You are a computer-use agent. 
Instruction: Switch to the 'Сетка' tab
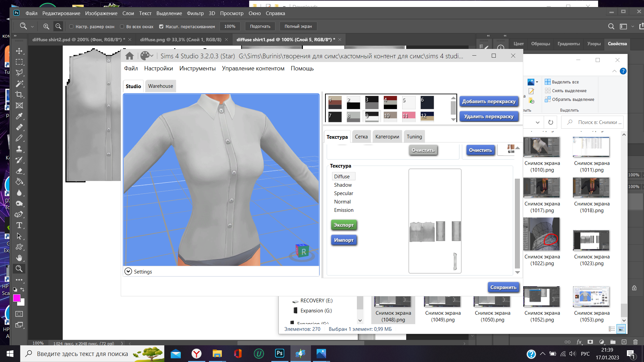click(x=361, y=136)
